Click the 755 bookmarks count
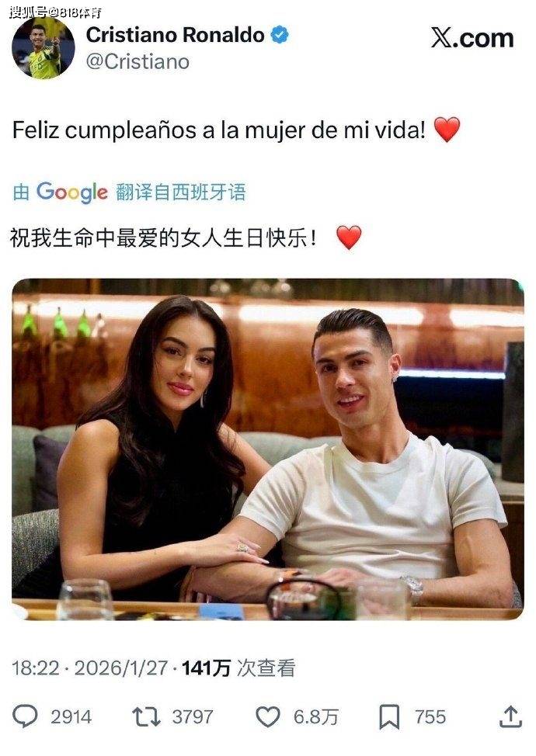This screenshot has height=756, width=536. (x=430, y=717)
